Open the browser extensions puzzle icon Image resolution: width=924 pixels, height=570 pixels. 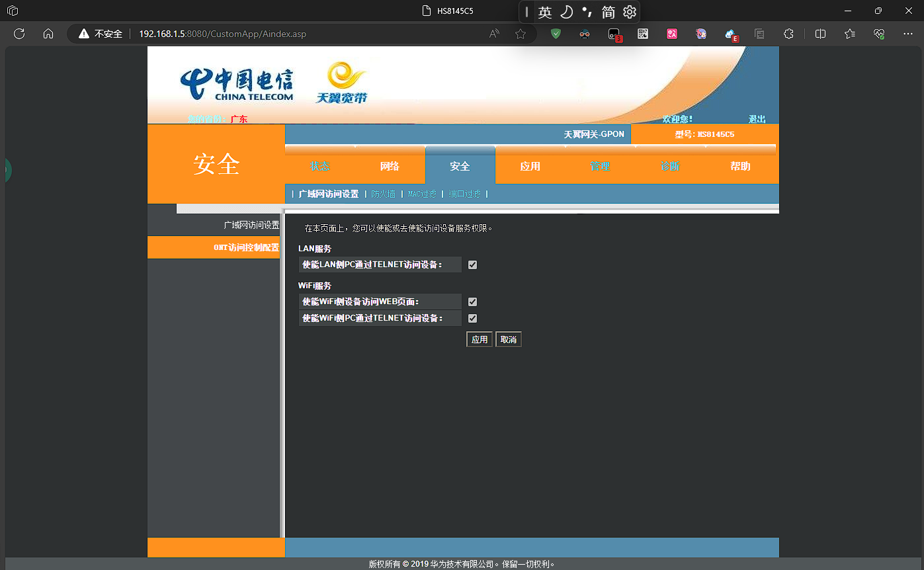(788, 34)
